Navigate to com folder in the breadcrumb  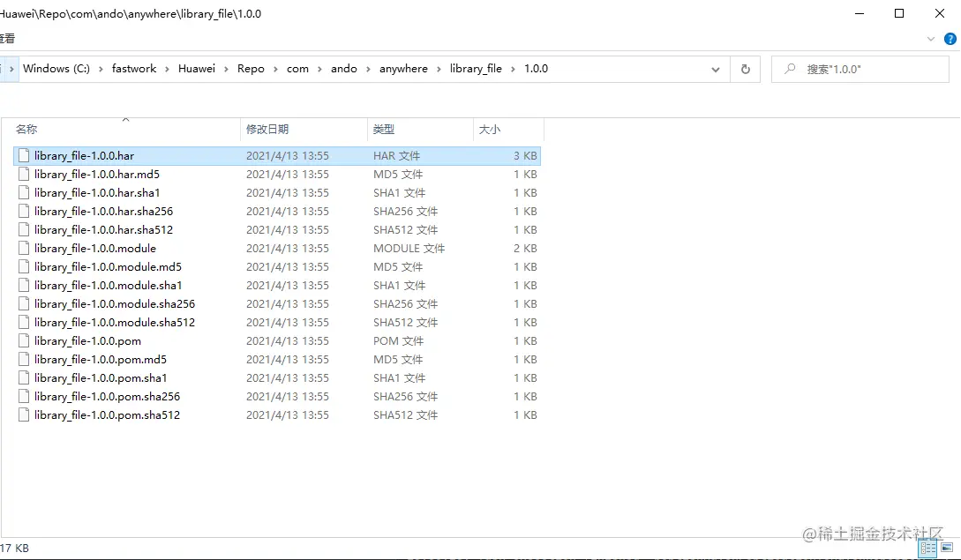[298, 69]
